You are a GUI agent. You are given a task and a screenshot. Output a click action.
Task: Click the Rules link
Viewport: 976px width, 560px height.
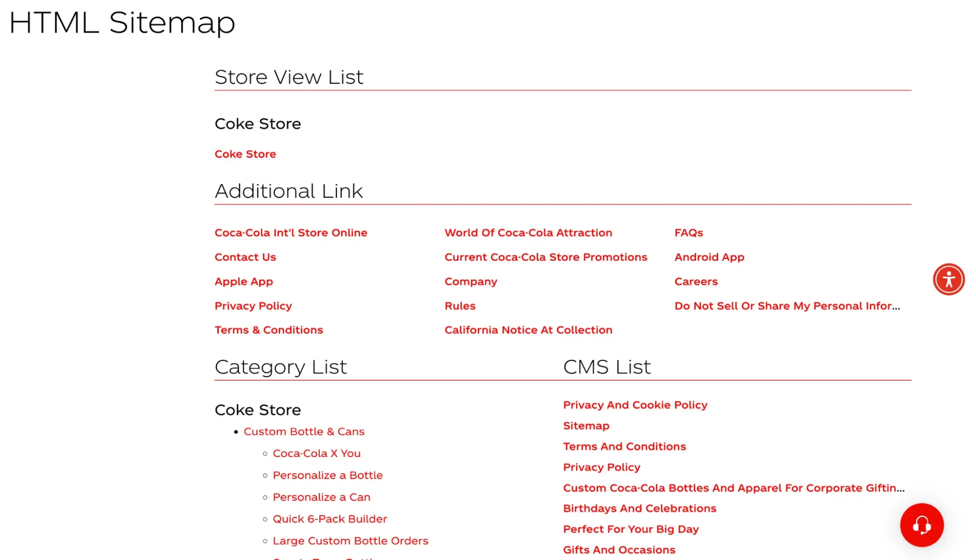tap(459, 306)
